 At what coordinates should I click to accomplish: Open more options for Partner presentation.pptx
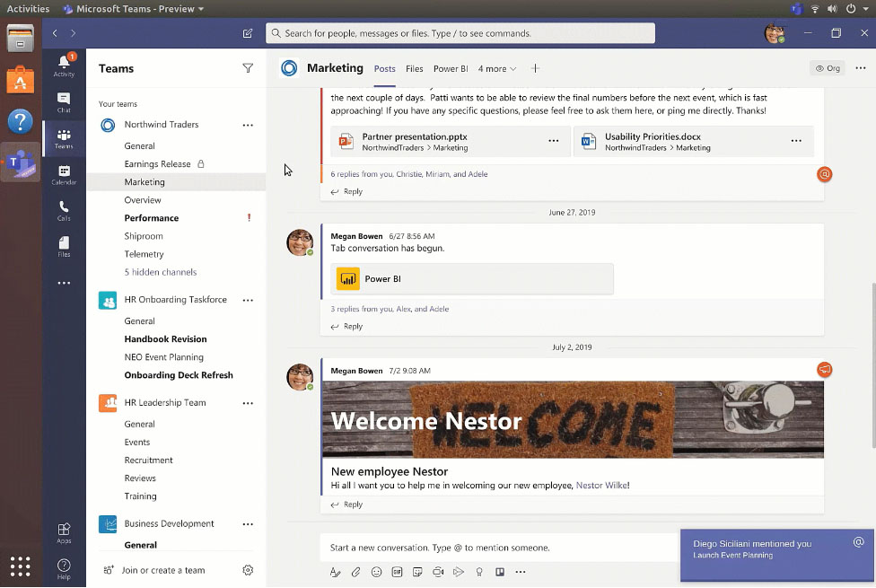click(x=554, y=141)
